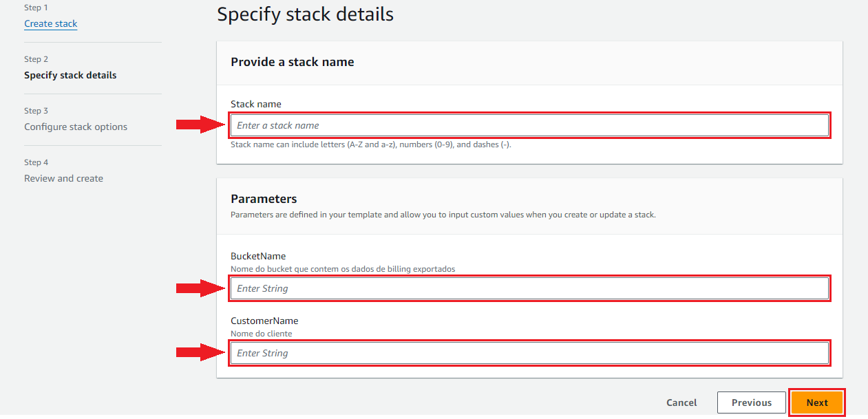Click the red arrow beside CustomerName field
The image size is (868, 419).
tap(202, 353)
